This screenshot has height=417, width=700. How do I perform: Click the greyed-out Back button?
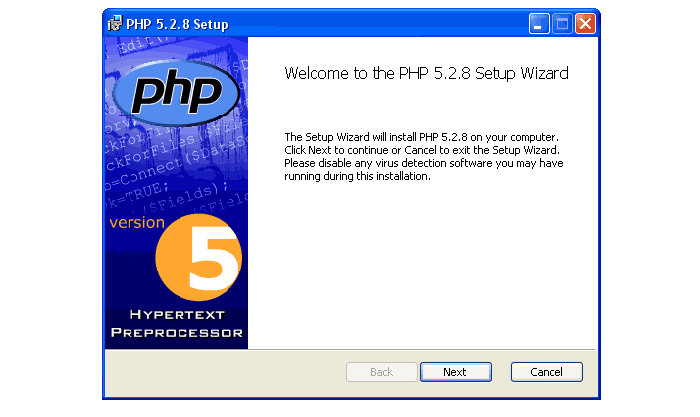pyautogui.click(x=381, y=372)
